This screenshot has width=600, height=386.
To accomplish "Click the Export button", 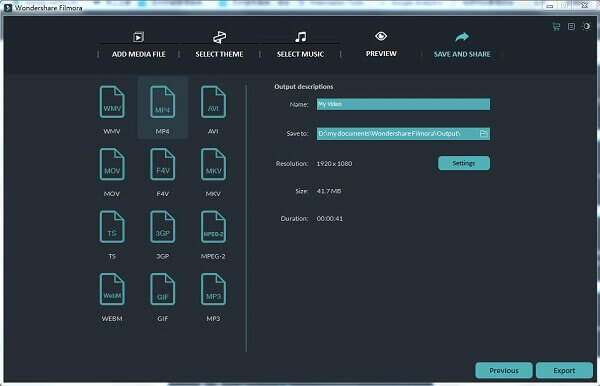I will tap(564, 370).
